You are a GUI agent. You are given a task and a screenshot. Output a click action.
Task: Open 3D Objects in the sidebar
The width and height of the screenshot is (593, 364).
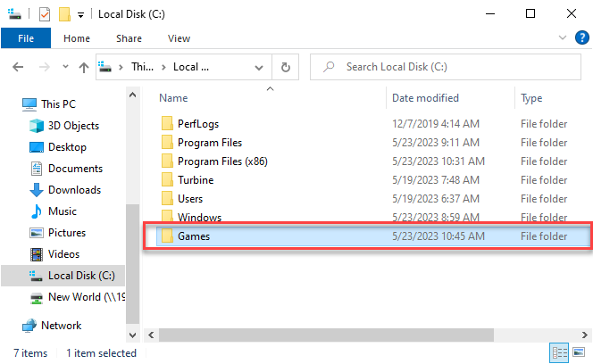(73, 126)
